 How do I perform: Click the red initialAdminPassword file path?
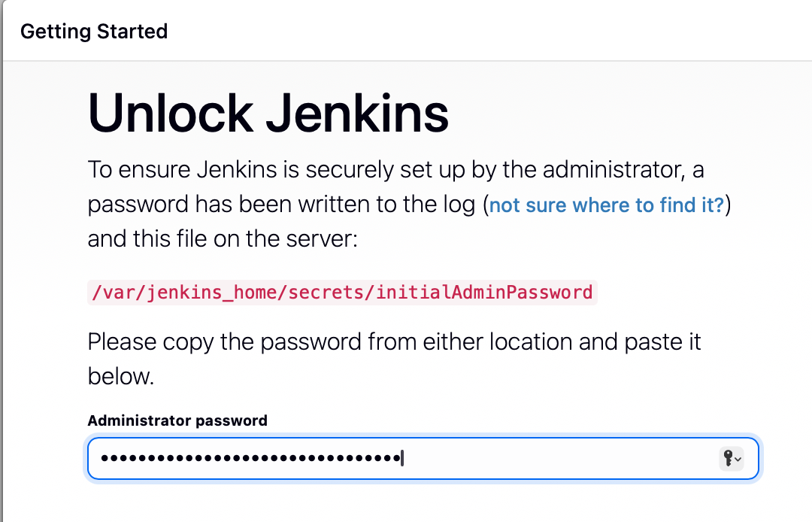pos(342,292)
